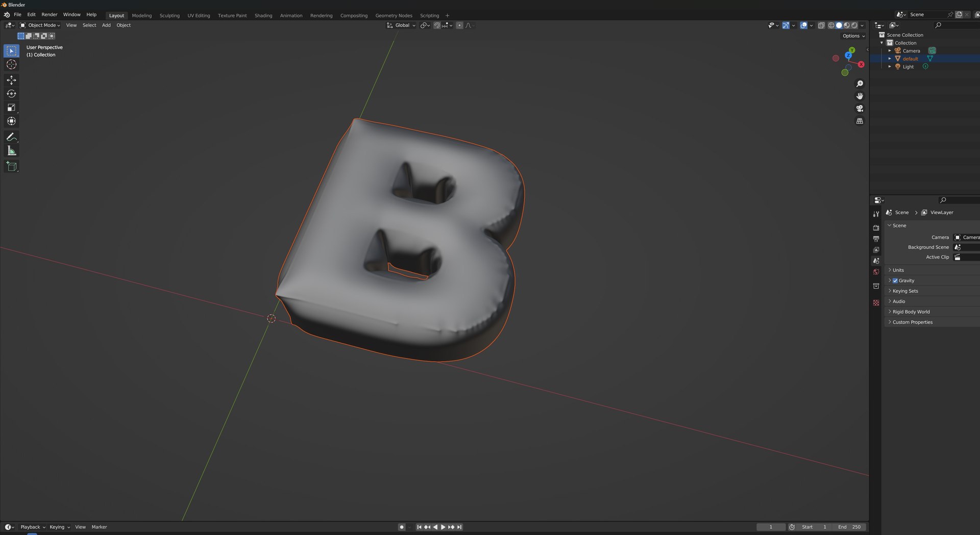
Task: Switch to material preview shading
Action: tap(847, 26)
